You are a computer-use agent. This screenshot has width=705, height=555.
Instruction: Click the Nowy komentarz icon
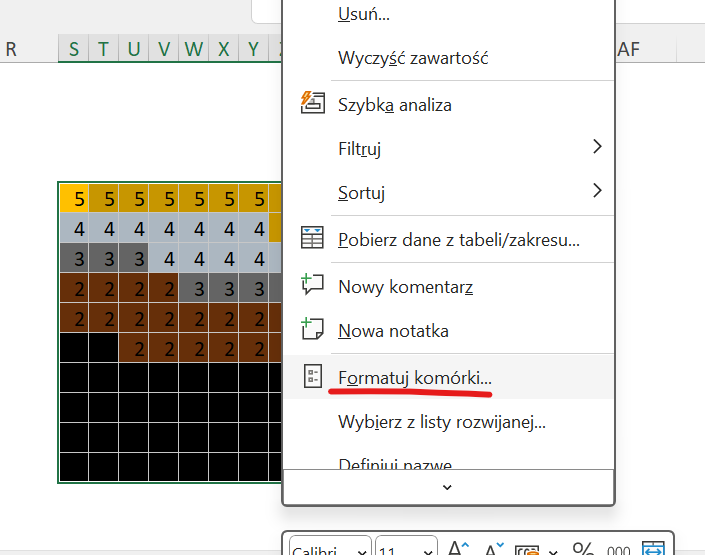(313, 286)
